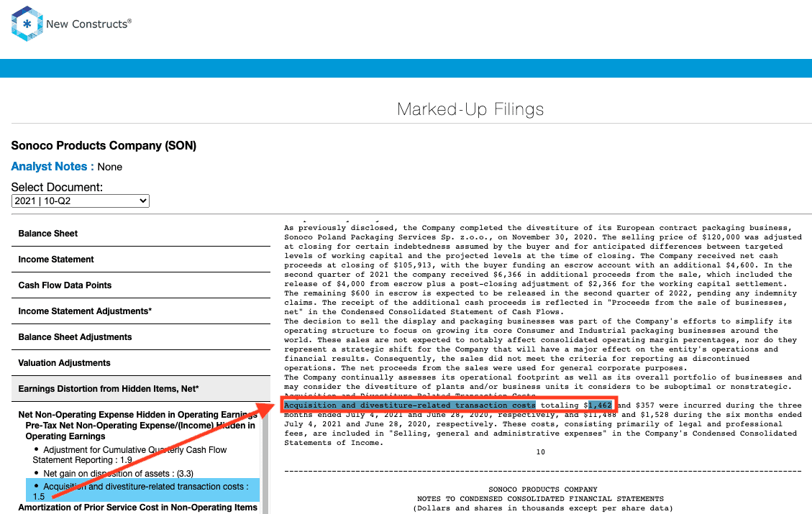This screenshot has height=514, width=812.
Task: Click the 'Select Document:' label
Action: coord(57,187)
